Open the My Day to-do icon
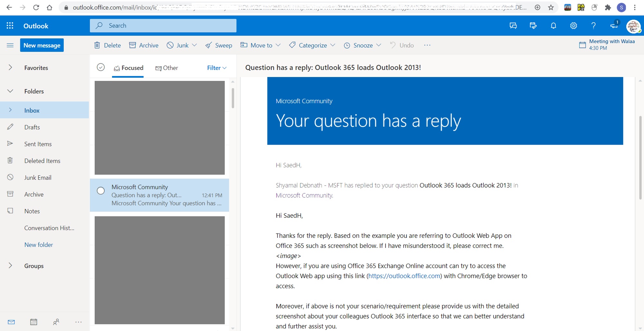Screen dimensions: 644x331 [533, 26]
